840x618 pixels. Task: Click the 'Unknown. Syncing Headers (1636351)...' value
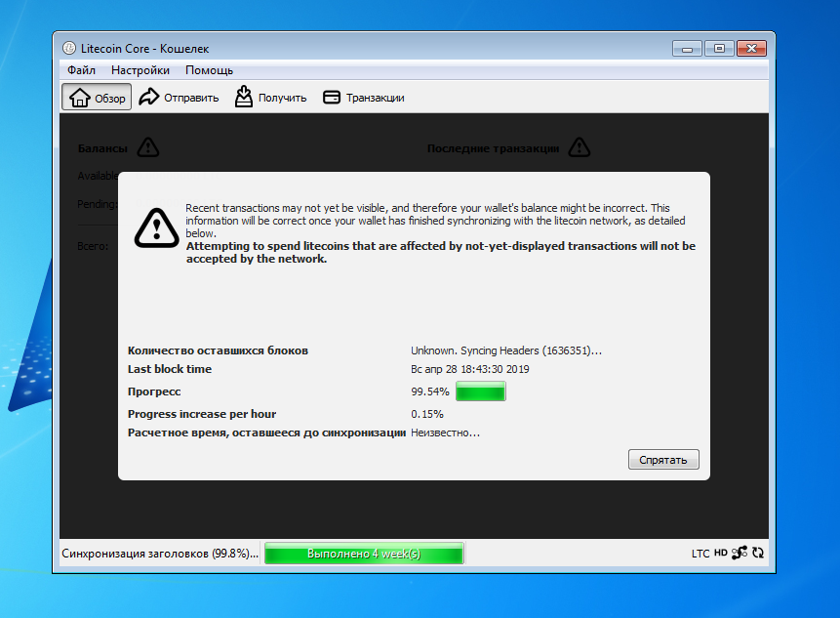506,350
